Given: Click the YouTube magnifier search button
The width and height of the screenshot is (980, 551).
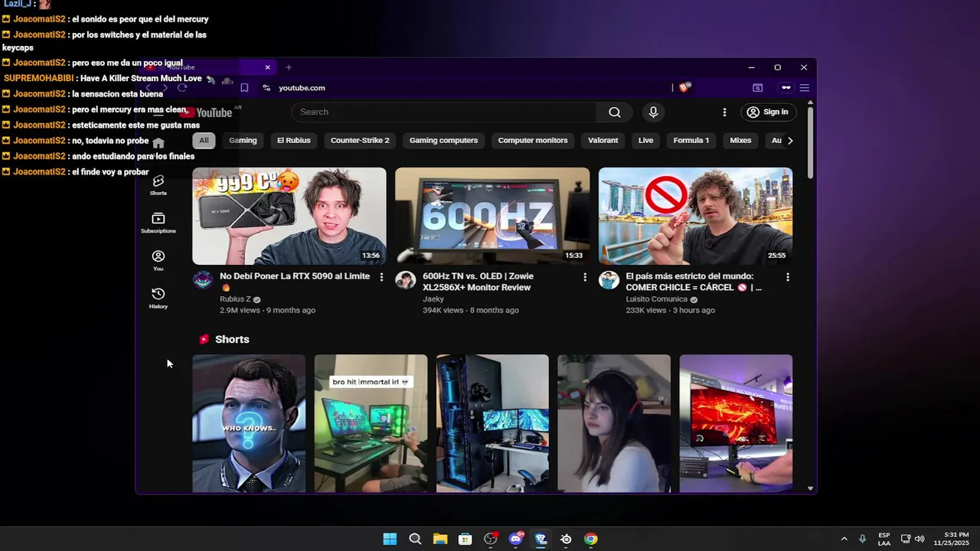Looking at the screenshot, I should coord(614,112).
